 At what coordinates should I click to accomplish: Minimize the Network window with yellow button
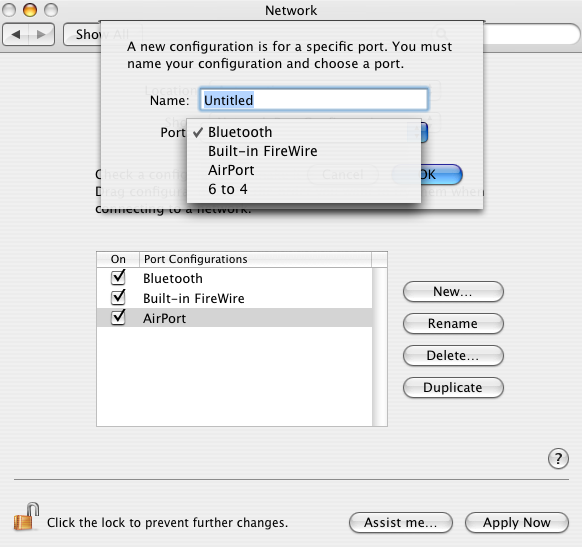point(30,10)
